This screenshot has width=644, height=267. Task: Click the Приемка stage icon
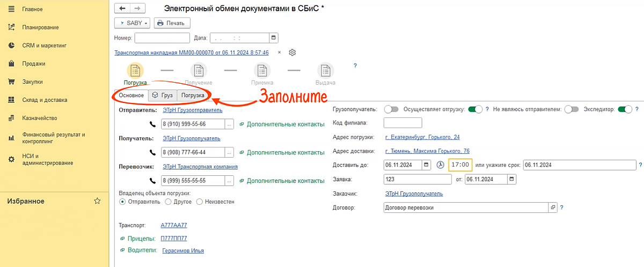point(262,71)
